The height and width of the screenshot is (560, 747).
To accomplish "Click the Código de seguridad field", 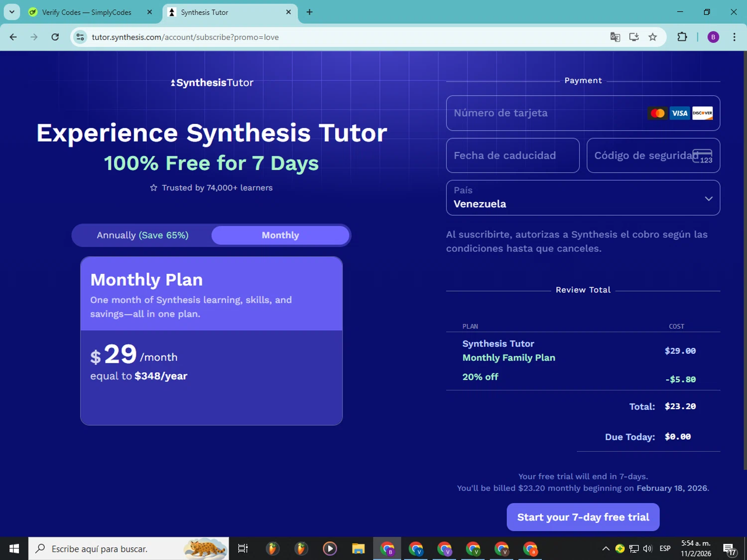I will click(653, 155).
